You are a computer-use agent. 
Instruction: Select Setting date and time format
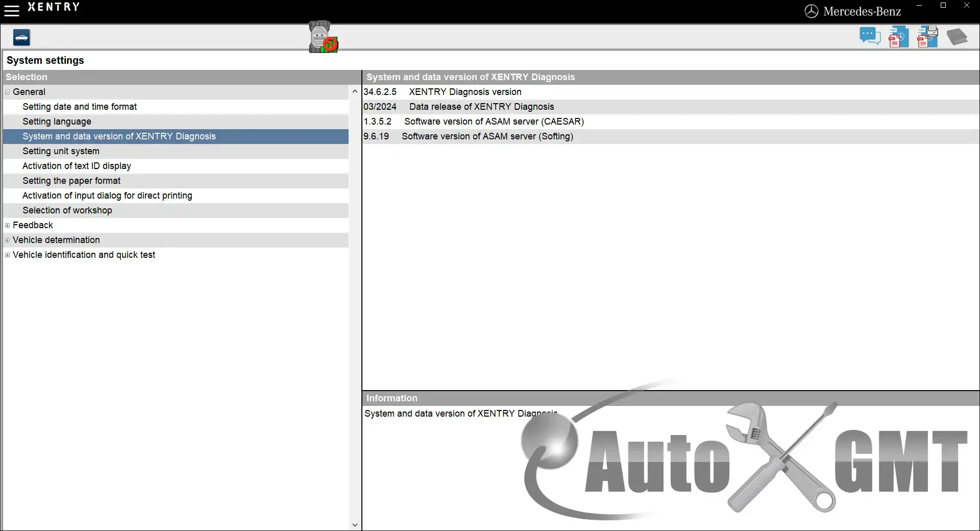(80, 107)
